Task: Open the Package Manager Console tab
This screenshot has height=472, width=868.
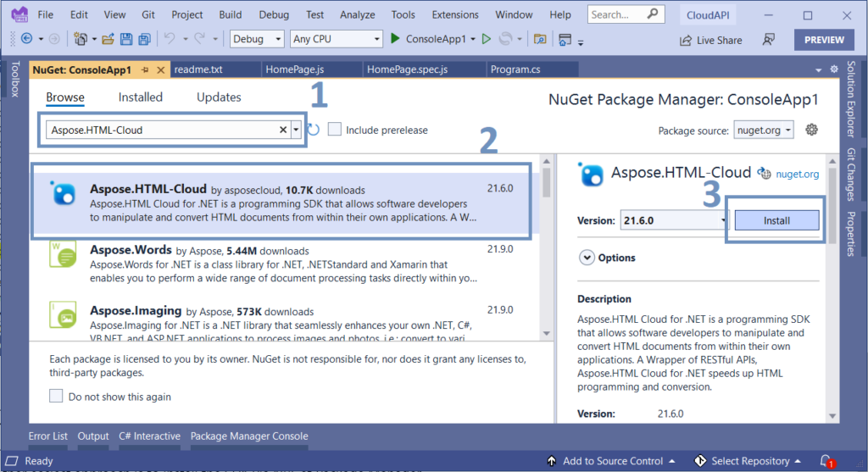Action: pos(249,436)
